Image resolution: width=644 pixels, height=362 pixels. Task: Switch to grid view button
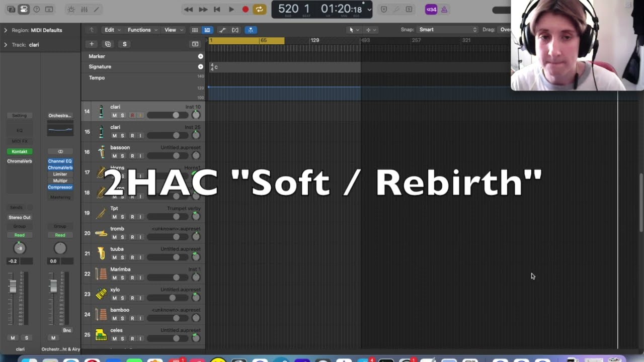195,30
